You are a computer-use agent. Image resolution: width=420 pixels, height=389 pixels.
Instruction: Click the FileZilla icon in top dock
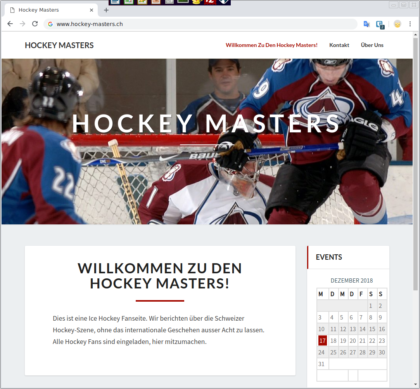coord(210,2)
